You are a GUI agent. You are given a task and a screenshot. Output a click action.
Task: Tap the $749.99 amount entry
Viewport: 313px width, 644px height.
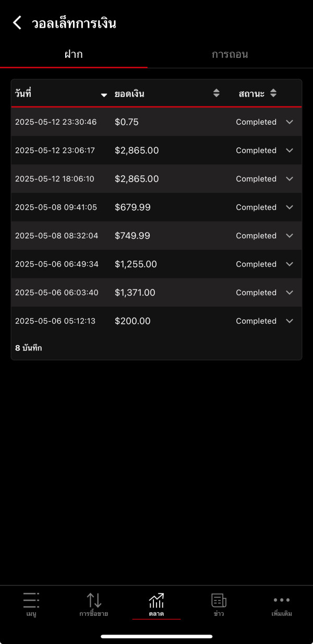(x=133, y=236)
